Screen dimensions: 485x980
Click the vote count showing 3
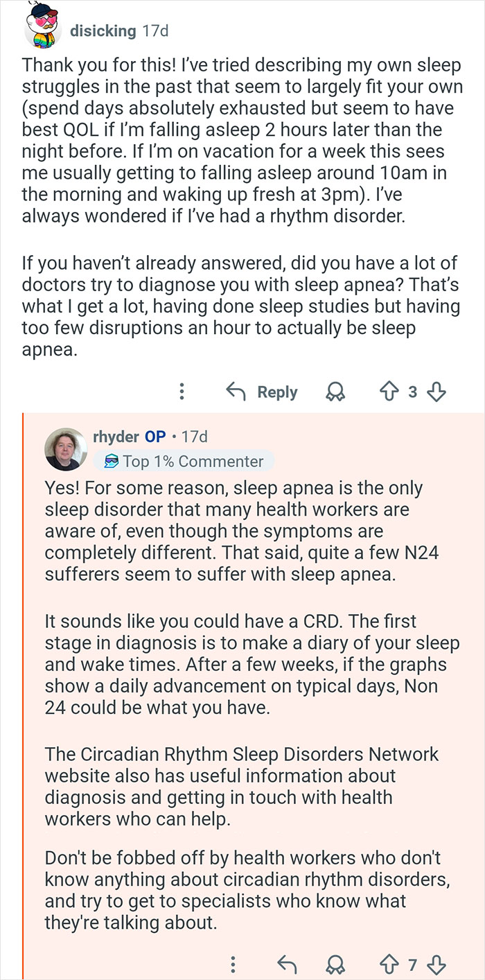[414, 391]
